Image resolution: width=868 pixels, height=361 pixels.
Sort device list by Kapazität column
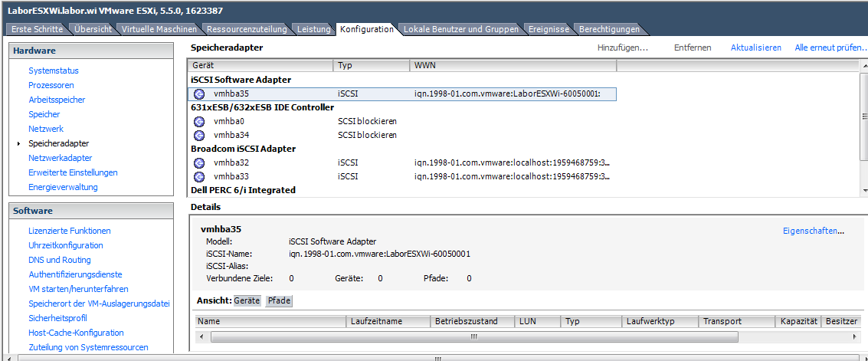tap(798, 321)
